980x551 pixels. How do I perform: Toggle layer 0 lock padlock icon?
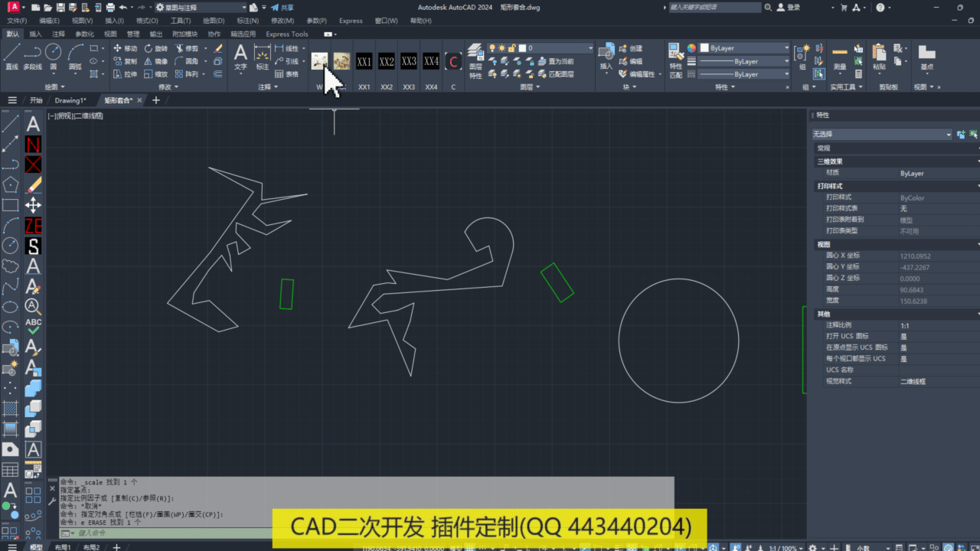point(511,48)
